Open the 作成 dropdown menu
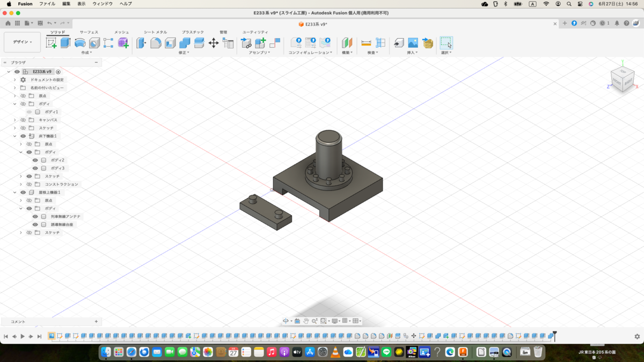Screen dimensions: 644x362 pyautogui.click(x=86, y=53)
